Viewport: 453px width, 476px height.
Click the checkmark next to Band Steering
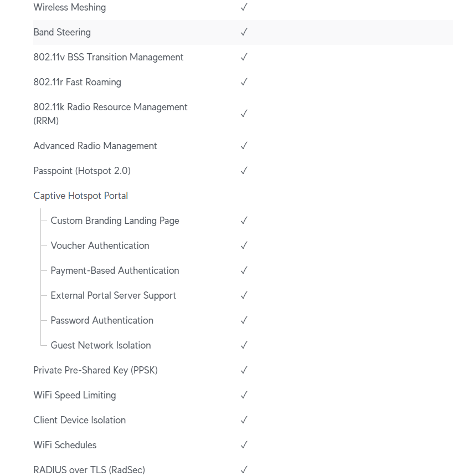pos(244,32)
